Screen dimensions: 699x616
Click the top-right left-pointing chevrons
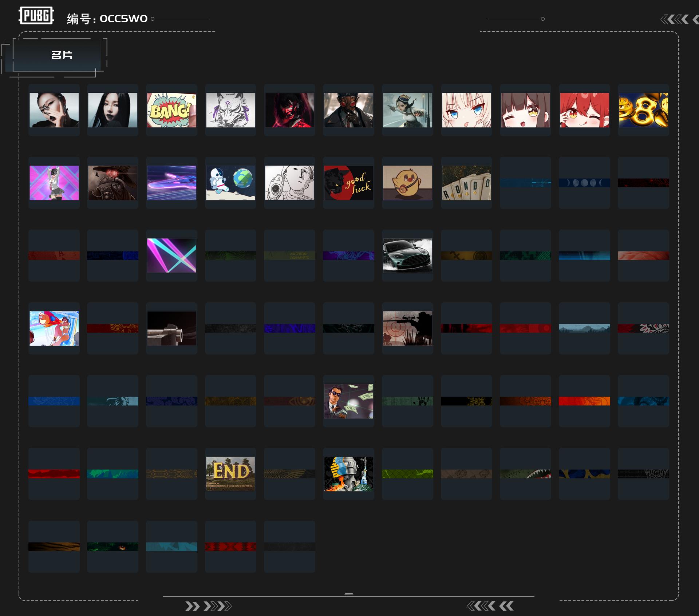679,19
